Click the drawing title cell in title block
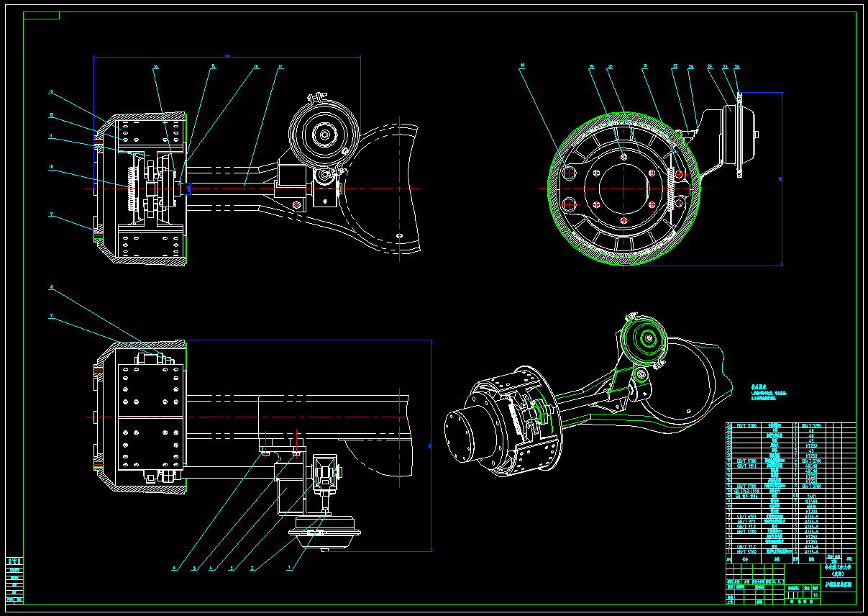This screenshot has height=616, width=868. pyautogui.click(x=838, y=584)
